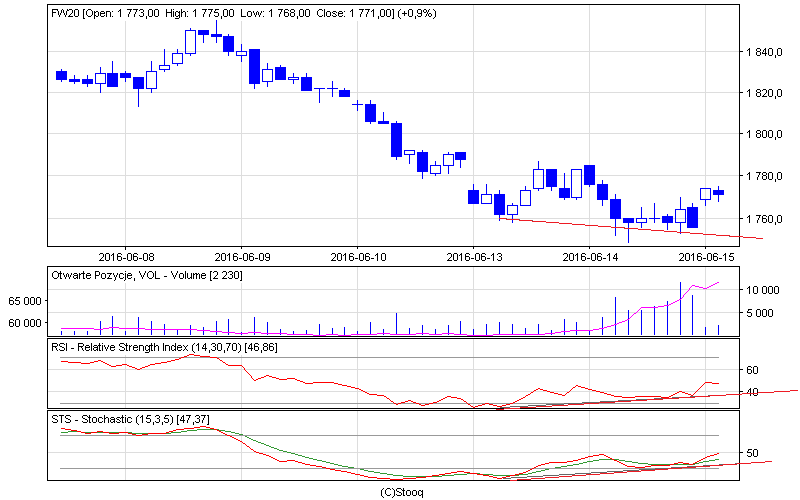Select the 2016-06-13 date label
This screenshot has height=500, width=800.
[x=474, y=257]
